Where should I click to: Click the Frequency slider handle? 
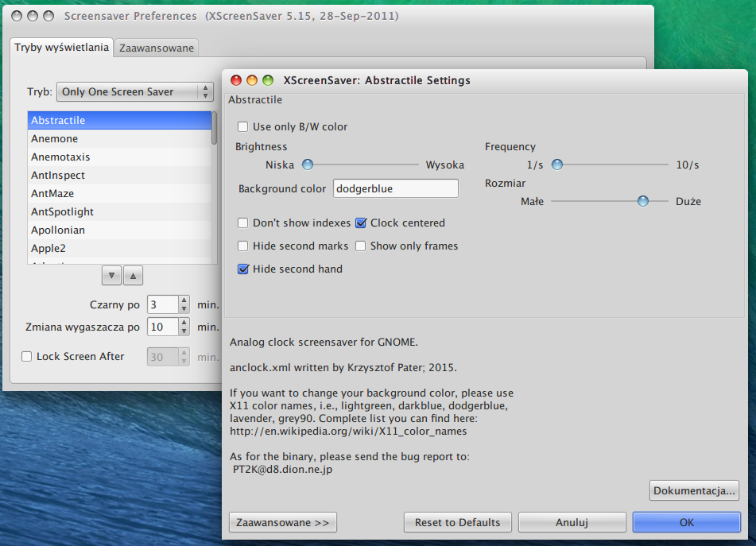(x=557, y=165)
